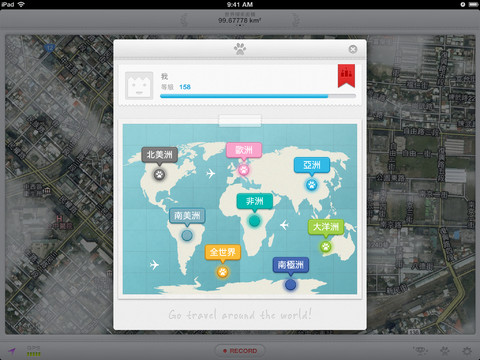Screen dimensions: 480x360
Task: Close the travel map popup
Action: (353, 49)
